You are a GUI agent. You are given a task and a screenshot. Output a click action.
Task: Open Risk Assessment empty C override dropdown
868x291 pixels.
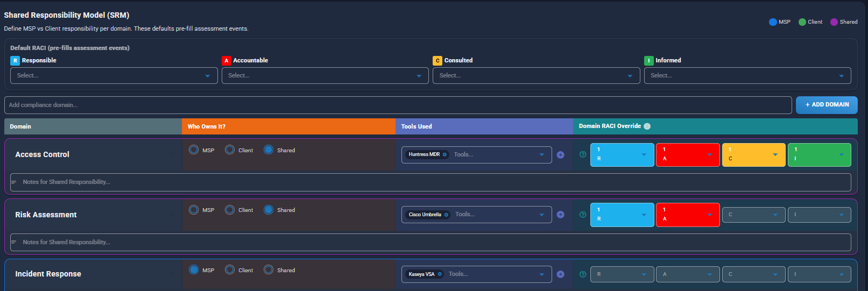point(753,215)
